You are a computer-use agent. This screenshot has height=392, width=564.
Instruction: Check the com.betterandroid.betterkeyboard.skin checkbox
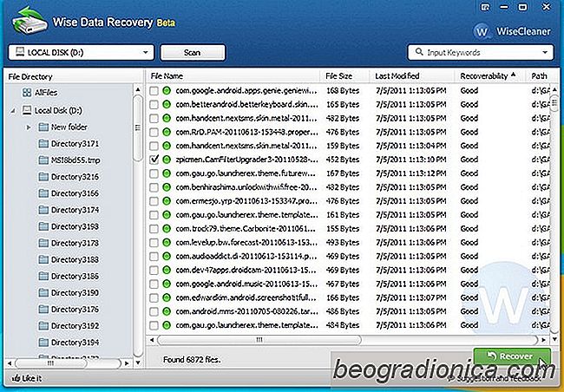[x=154, y=104]
